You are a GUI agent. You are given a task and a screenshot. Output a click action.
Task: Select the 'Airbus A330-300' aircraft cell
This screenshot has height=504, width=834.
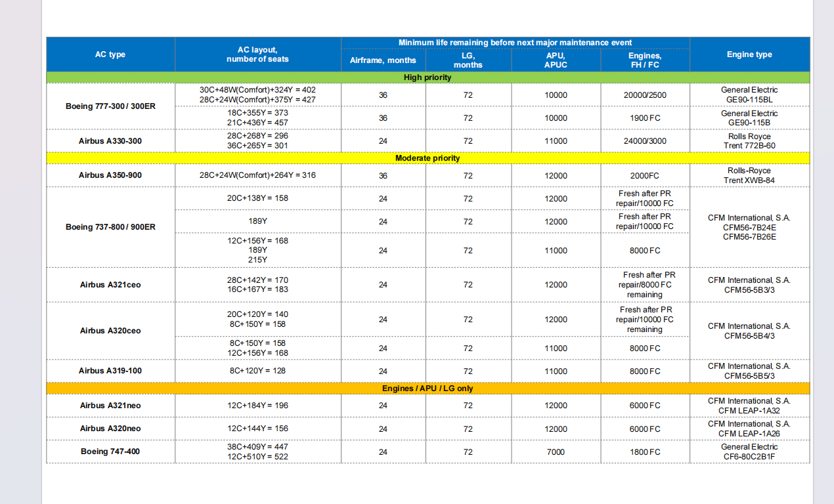pos(110,141)
